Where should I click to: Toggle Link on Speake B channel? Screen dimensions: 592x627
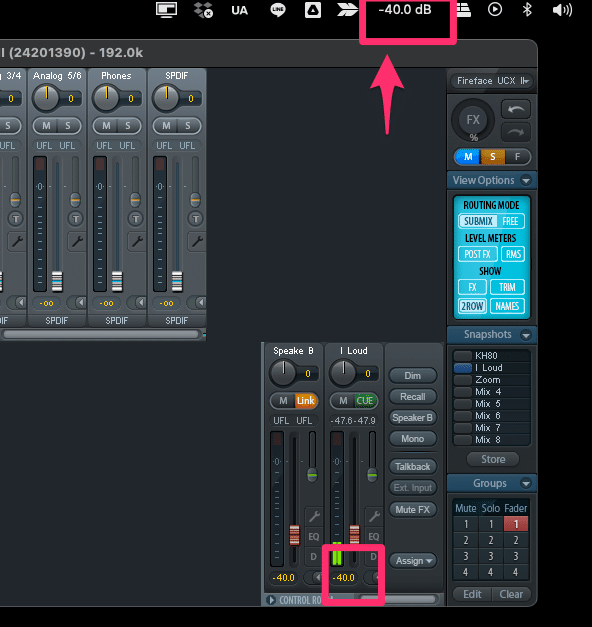click(x=306, y=401)
